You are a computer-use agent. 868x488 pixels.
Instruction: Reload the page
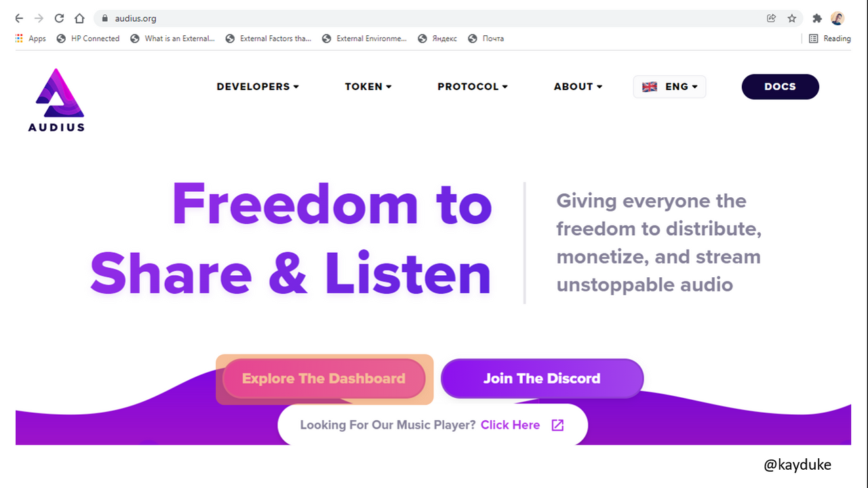[x=59, y=18]
